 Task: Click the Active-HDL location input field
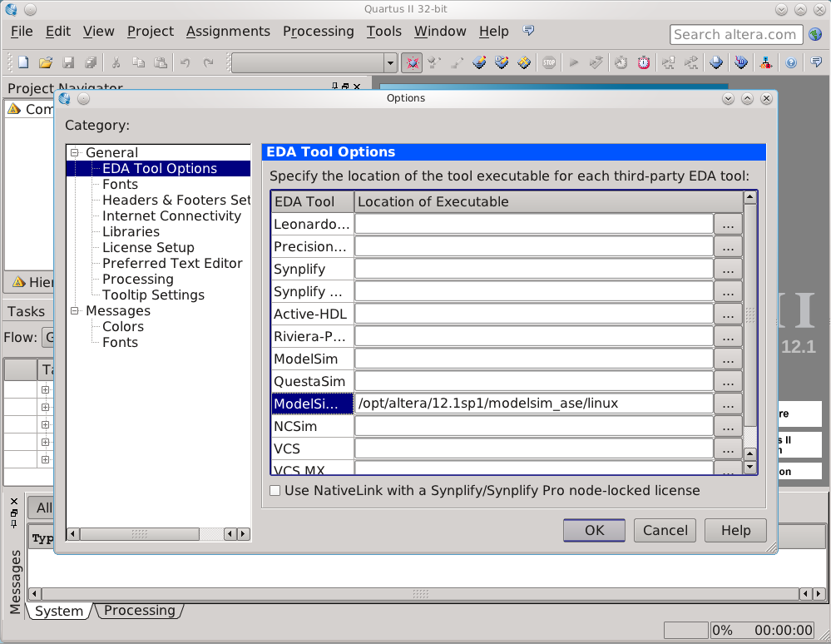[533, 314]
